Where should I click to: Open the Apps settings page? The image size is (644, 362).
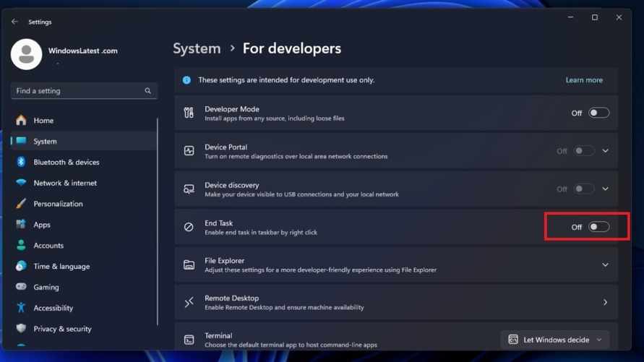point(42,225)
